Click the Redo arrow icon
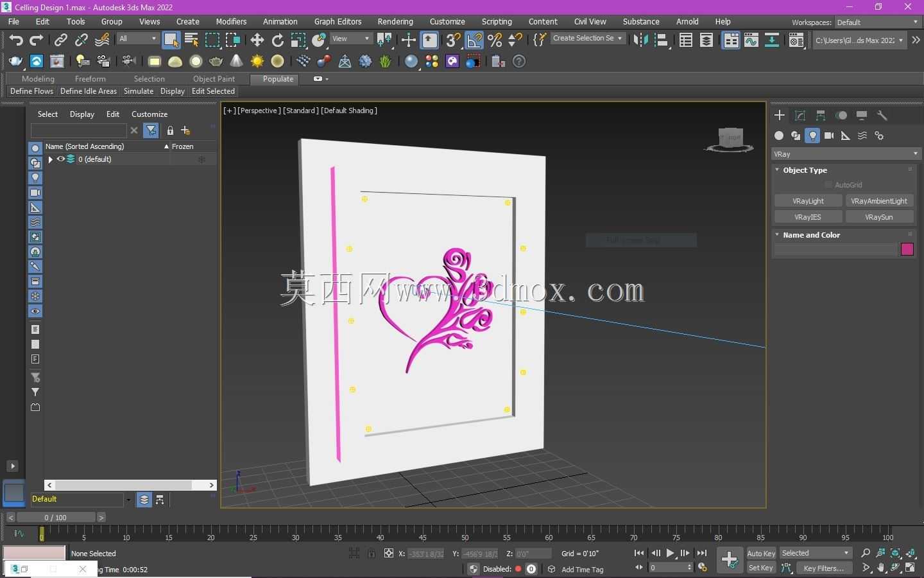Viewport: 924px width, 578px height. [37, 40]
